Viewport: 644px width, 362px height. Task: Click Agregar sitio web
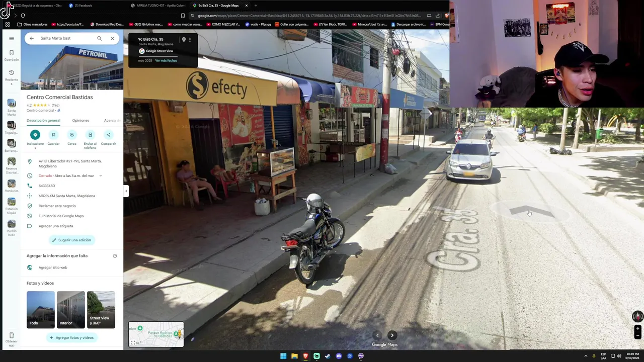tap(53, 267)
